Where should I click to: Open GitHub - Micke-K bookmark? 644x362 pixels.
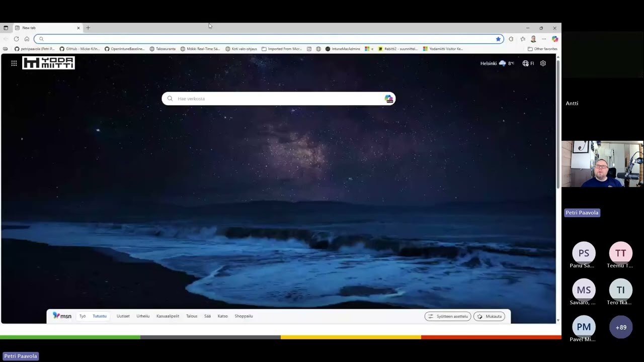(79, 49)
